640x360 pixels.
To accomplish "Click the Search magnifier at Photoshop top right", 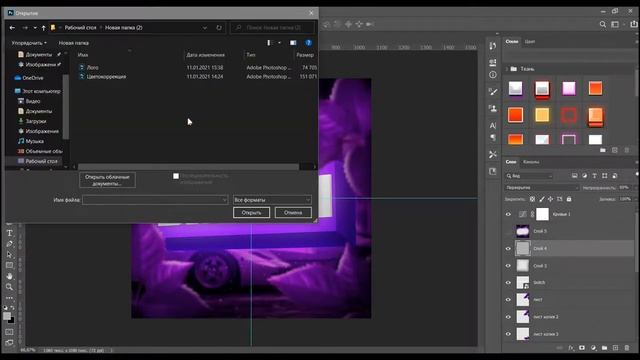I will 602,24.
